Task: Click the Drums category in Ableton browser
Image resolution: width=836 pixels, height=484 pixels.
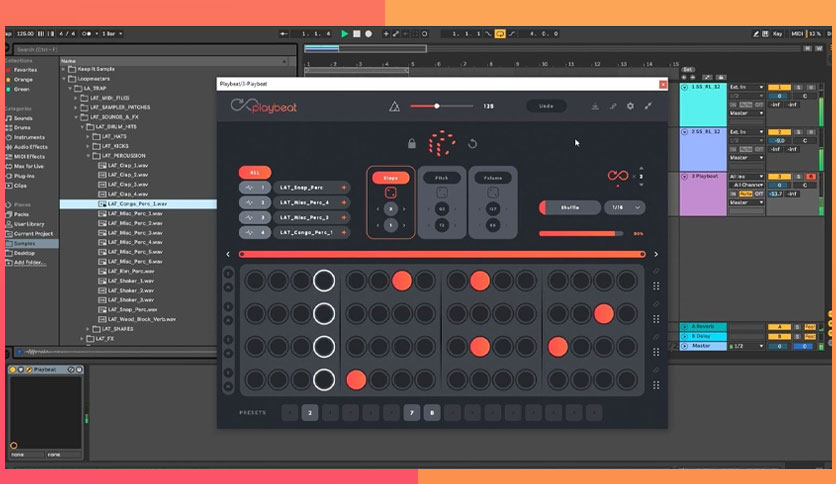Action: (x=22, y=127)
